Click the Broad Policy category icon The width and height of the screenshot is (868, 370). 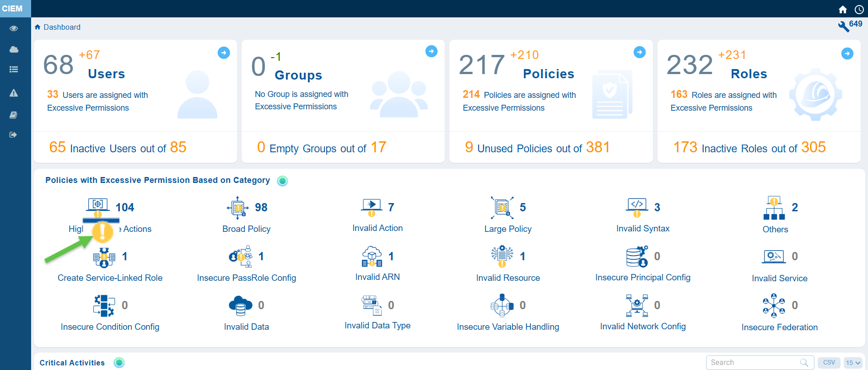[x=237, y=208]
